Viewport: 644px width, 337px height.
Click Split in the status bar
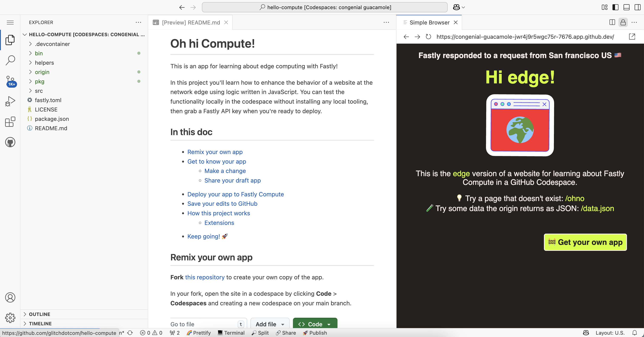click(260, 333)
